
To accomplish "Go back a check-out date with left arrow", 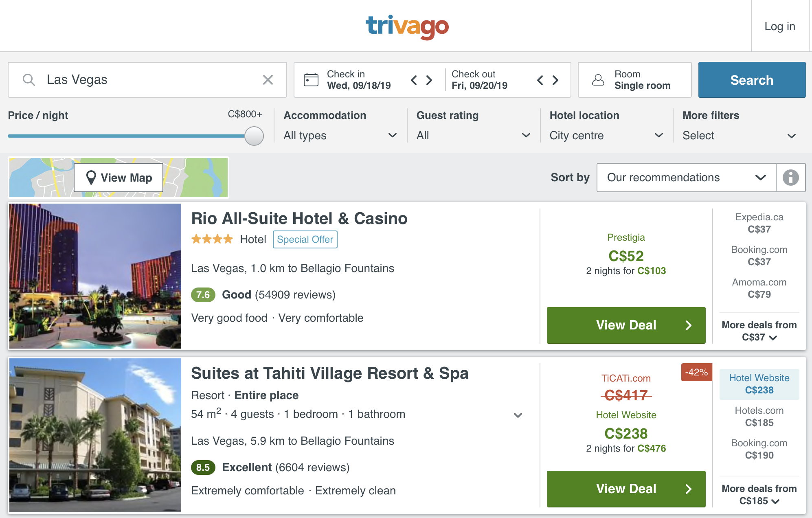I will 540,80.
